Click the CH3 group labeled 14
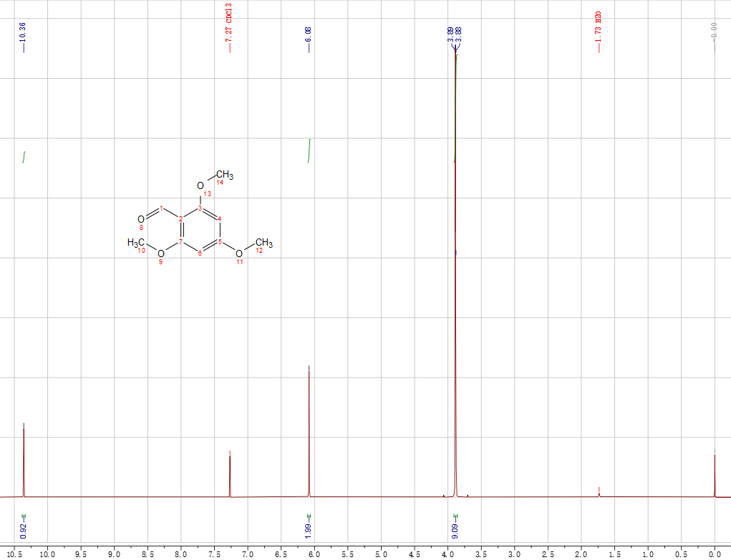 pos(225,175)
